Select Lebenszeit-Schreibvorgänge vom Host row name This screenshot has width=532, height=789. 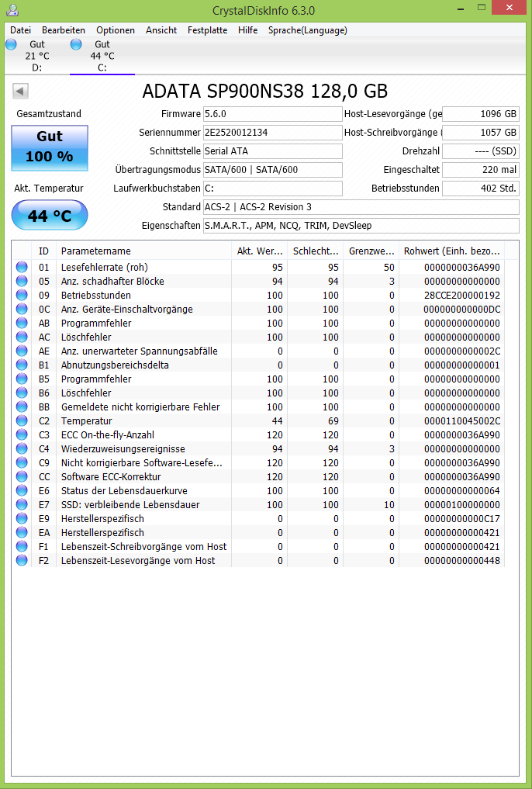(143, 546)
